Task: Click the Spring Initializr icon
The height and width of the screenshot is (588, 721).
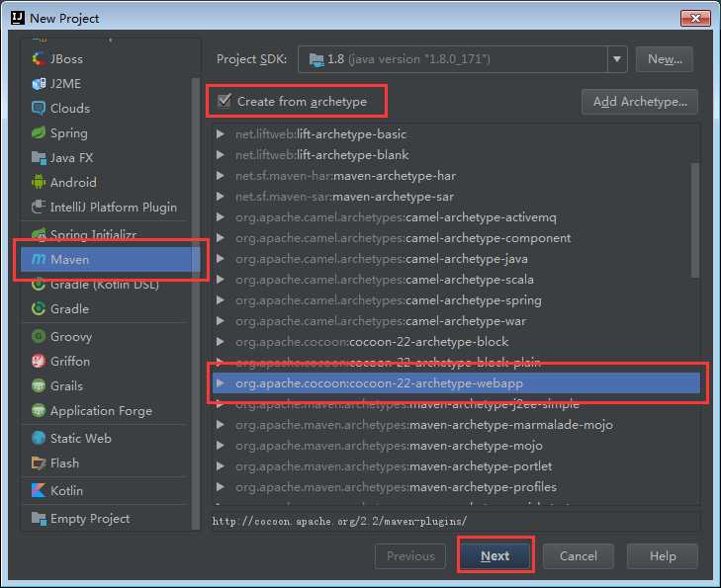Action: click(39, 234)
